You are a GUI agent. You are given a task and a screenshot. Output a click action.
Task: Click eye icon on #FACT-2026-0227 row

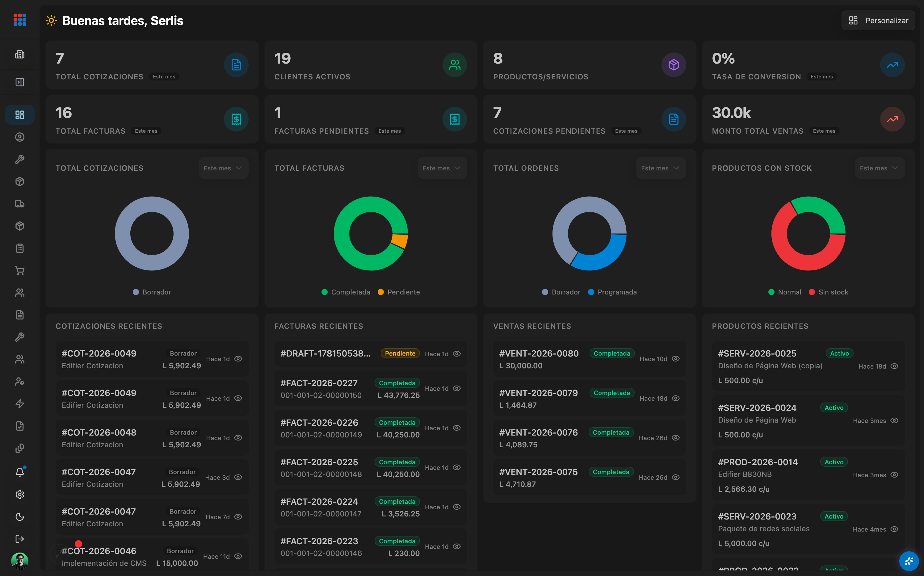457,388
